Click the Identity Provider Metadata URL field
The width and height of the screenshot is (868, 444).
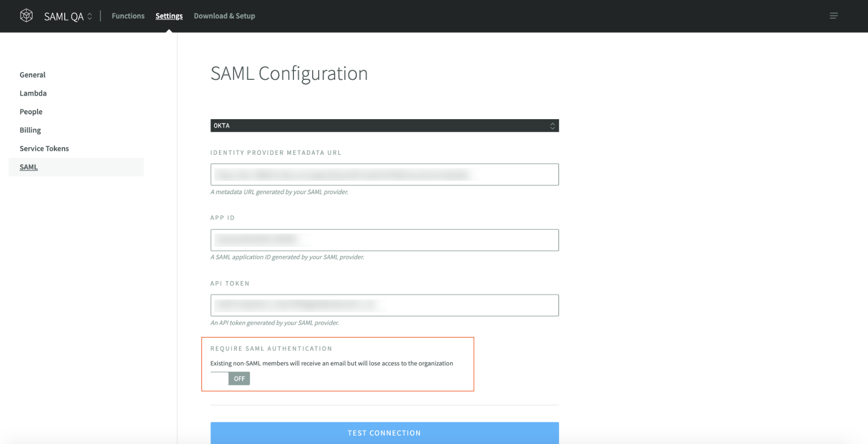pyautogui.click(x=385, y=174)
